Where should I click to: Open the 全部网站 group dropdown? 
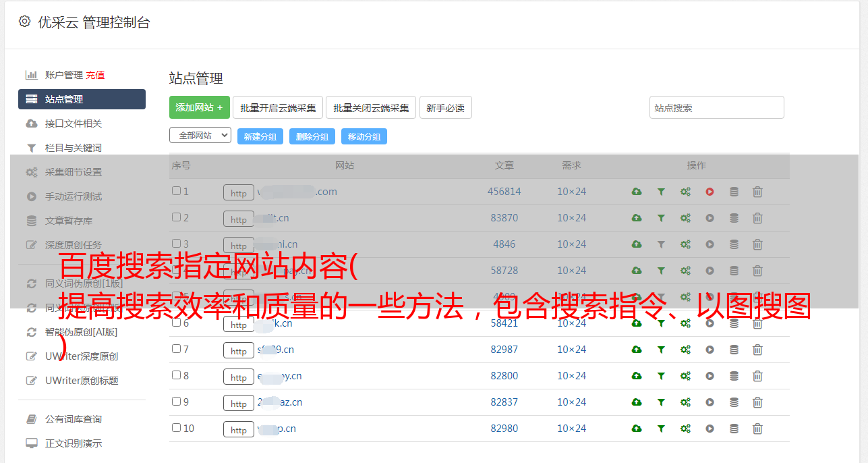click(200, 136)
